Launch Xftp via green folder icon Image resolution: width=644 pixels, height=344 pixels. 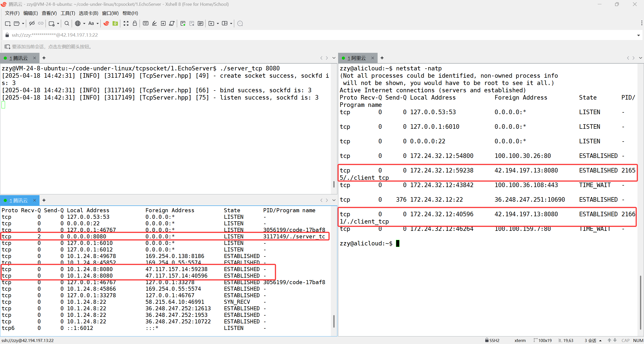pos(115,23)
